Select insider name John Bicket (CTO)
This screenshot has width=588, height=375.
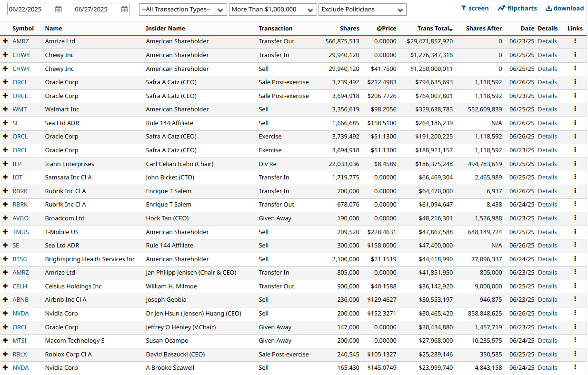click(170, 177)
